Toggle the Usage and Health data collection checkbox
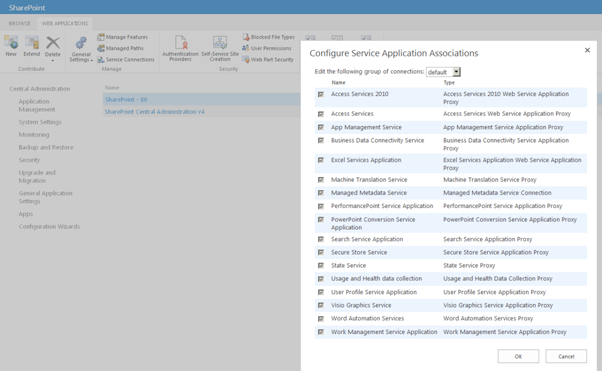The width and height of the screenshot is (602, 371). click(x=321, y=279)
